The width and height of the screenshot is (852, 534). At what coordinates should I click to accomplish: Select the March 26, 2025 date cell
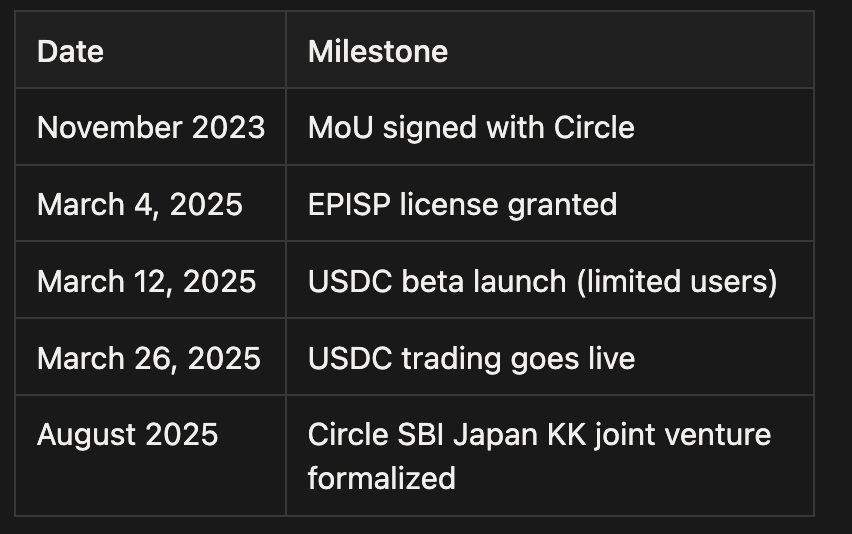point(148,358)
